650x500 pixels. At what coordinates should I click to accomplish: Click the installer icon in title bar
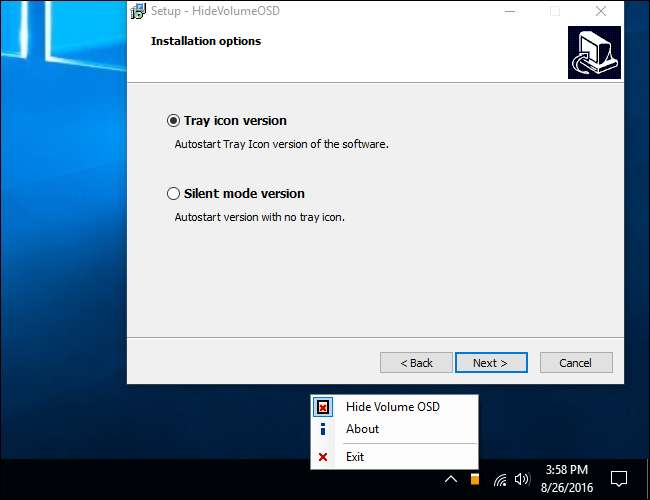tap(138, 11)
